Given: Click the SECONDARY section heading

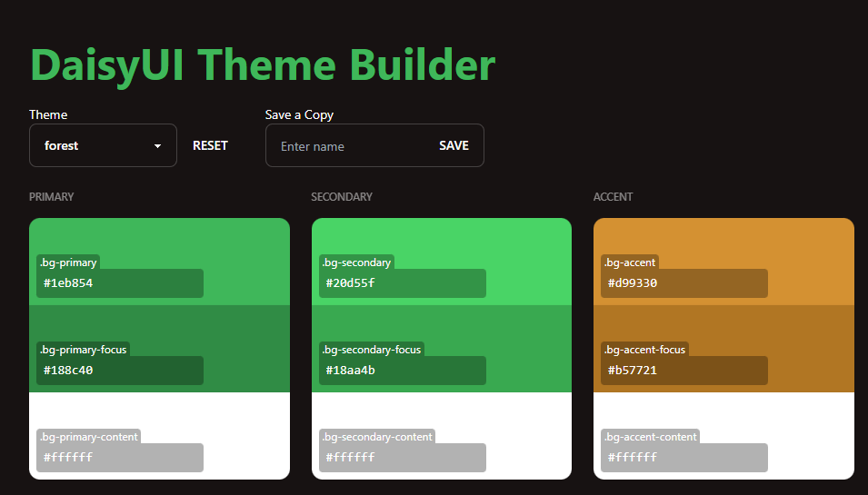Looking at the screenshot, I should click(342, 197).
